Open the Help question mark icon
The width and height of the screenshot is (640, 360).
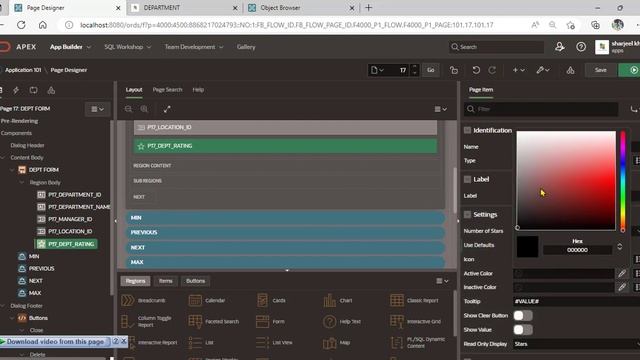pyautogui.click(x=581, y=47)
